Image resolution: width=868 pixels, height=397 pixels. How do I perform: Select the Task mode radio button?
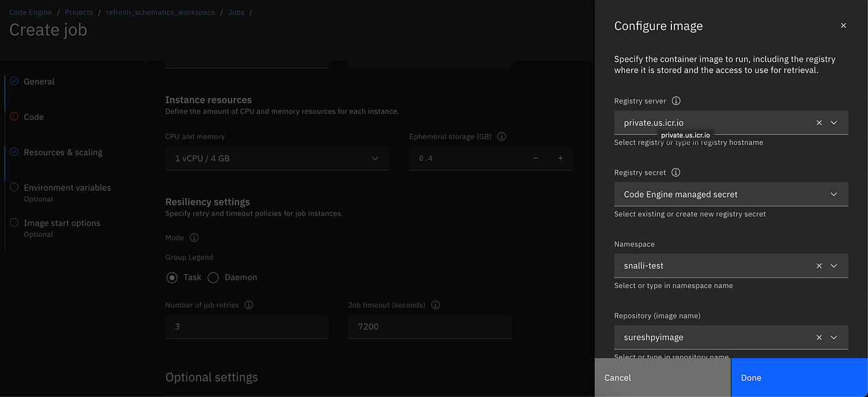172,277
